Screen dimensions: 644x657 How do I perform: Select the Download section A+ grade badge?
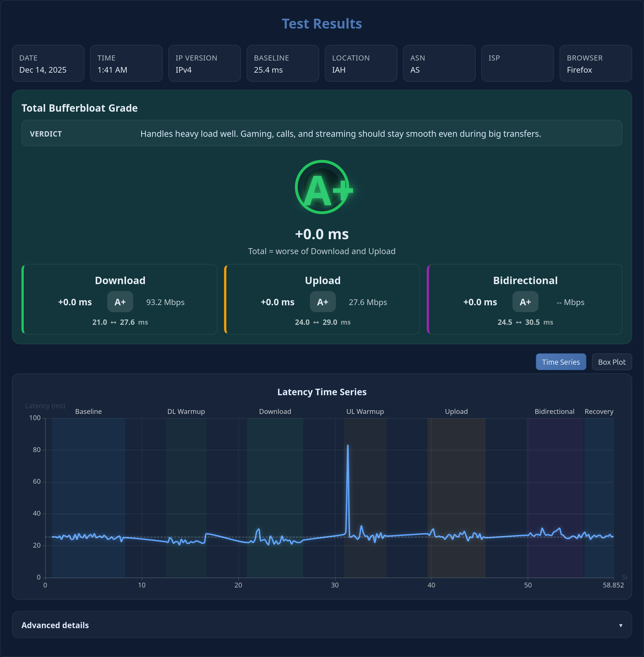coord(120,302)
